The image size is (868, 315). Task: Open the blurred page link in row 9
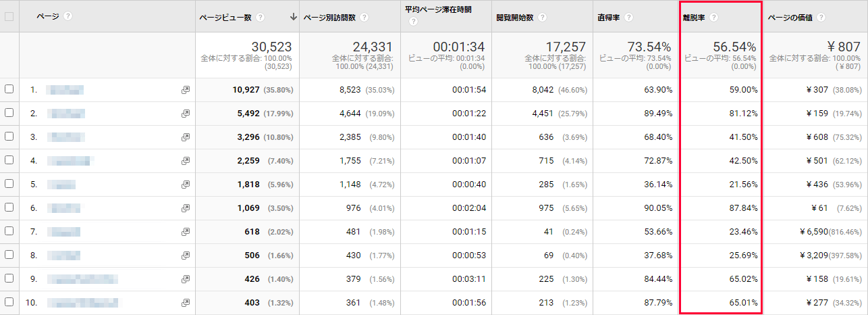pos(82,279)
